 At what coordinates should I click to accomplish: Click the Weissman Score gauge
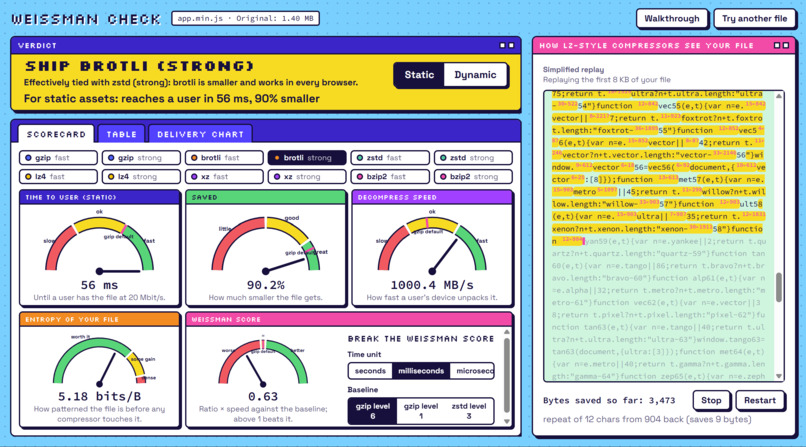[x=263, y=360]
